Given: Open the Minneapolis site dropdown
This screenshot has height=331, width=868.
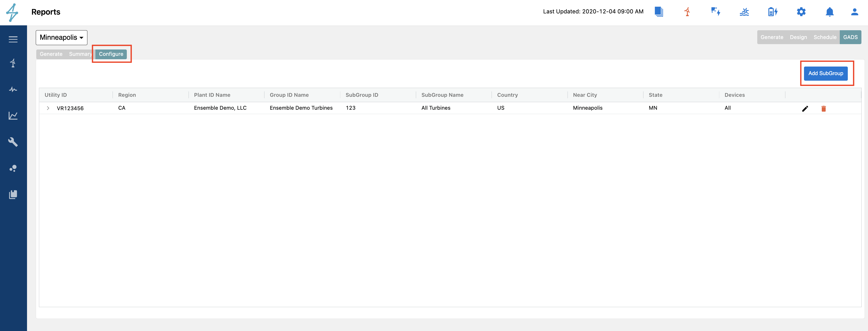Looking at the screenshot, I should (61, 38).
